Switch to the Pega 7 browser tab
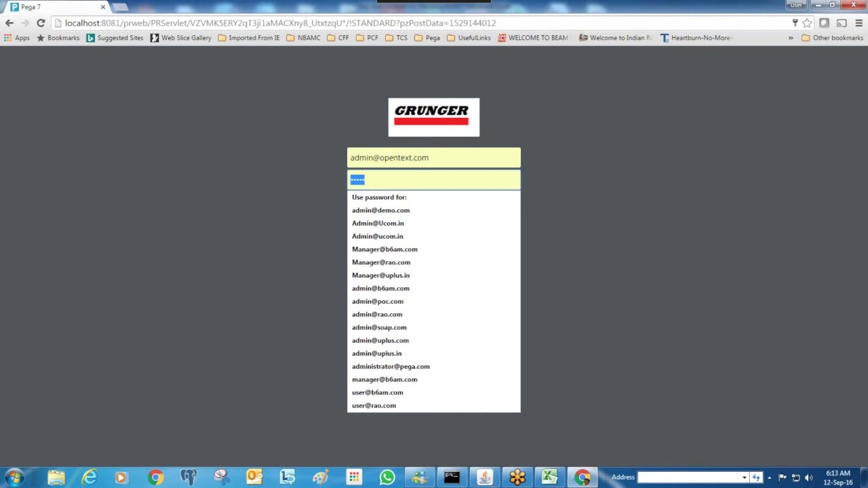This screenshot has height=488, width=868. pos(58,7)
